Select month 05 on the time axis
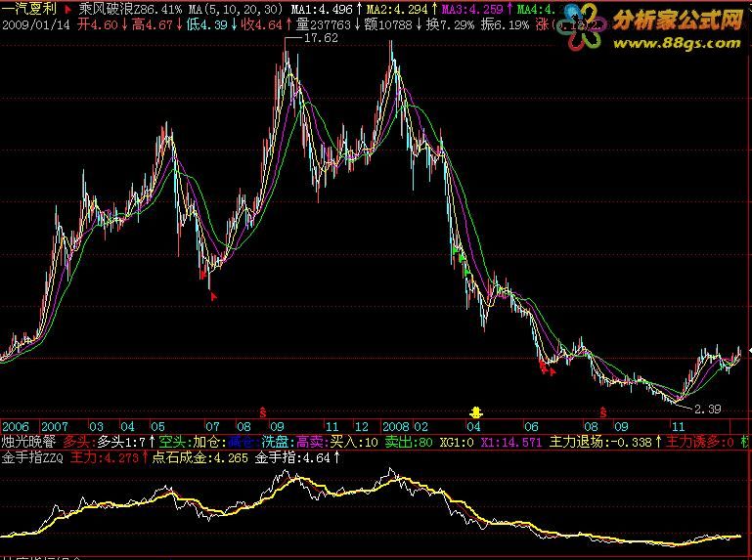The height and width of the screenshot is (560, 752). (x=157, y=426)
